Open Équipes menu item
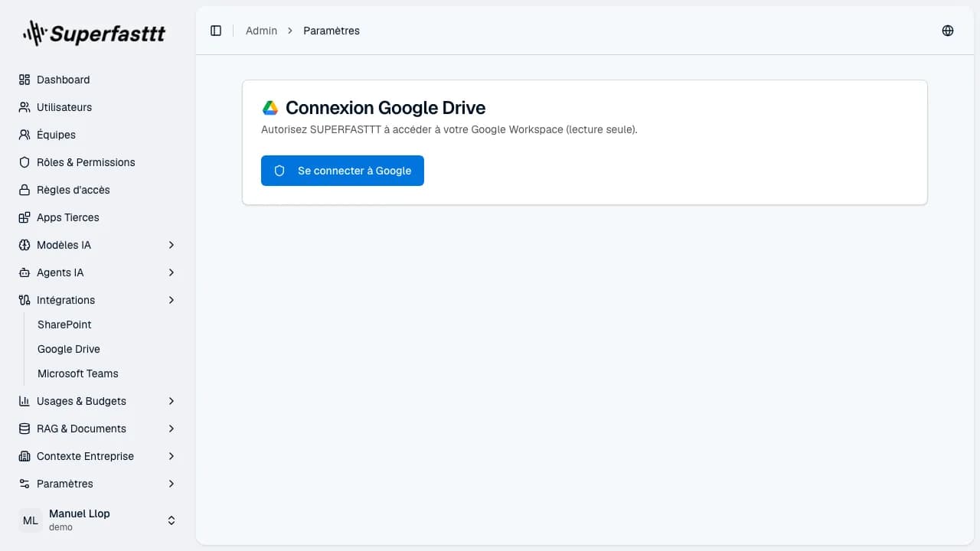Screen dimensions: 980x551 point(98,135)
